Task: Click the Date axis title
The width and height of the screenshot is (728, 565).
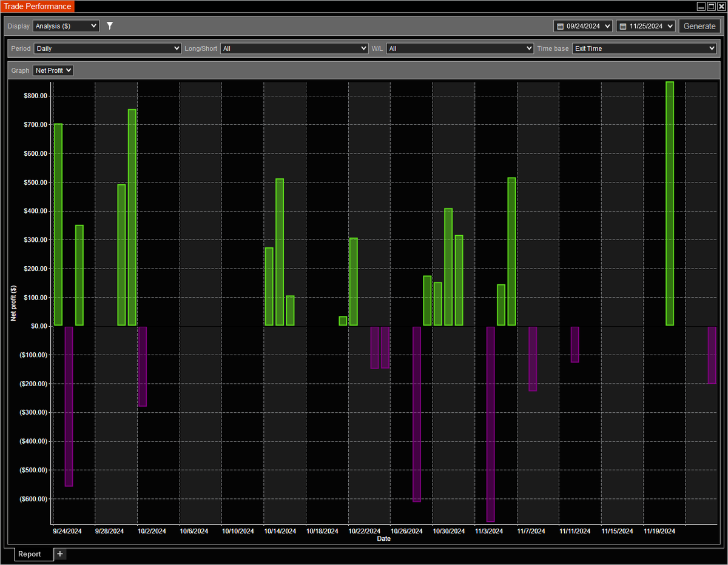Action: click(x=384, y=538)
